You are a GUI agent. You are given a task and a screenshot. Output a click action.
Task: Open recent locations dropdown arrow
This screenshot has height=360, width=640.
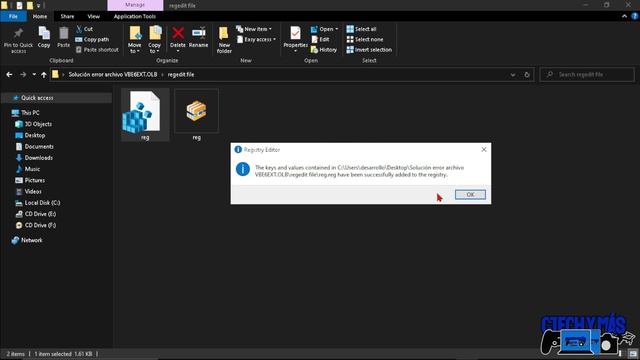pyautogui.click(x=34, y=75)
